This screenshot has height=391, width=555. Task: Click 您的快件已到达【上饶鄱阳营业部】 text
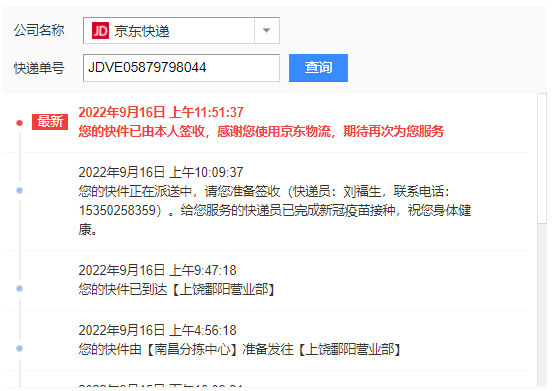(177, 289)
